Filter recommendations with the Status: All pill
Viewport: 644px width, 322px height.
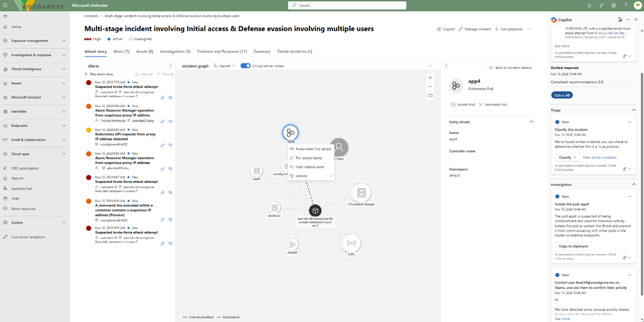click(561, 95)
